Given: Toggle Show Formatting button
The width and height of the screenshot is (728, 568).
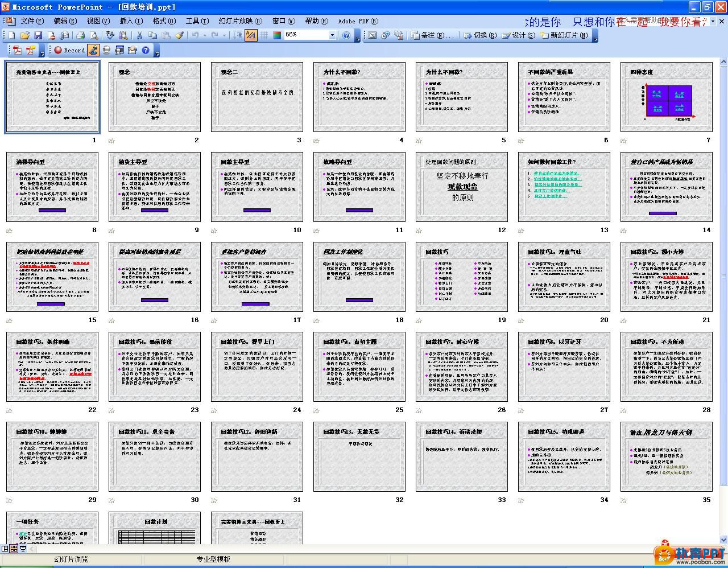Looking at the screenshot, I should 251,35.
